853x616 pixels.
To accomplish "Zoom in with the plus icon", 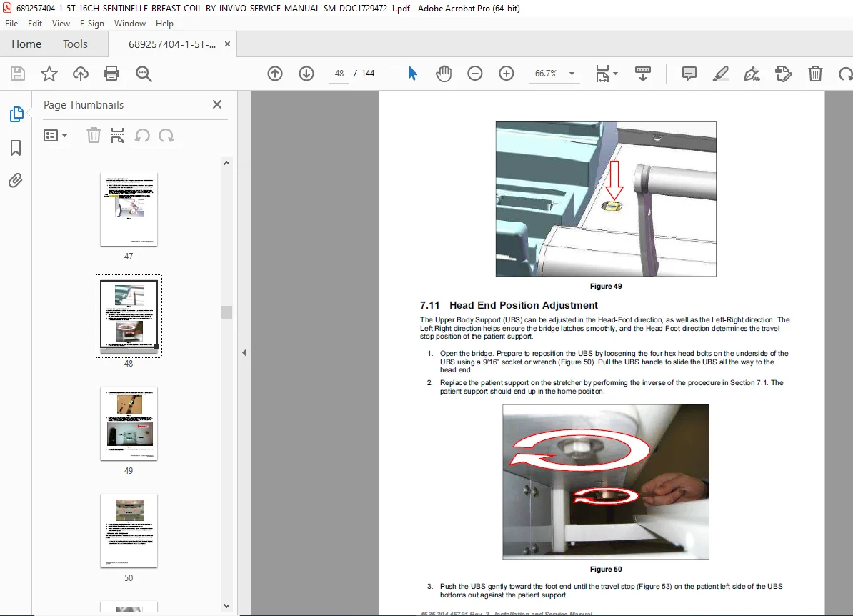I will tap(507, 74).
